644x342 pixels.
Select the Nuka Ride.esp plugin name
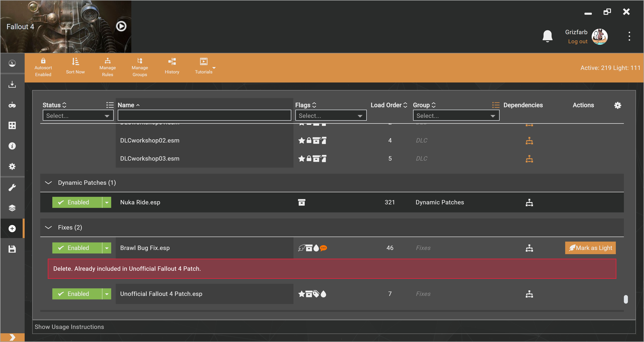(140, 202)
